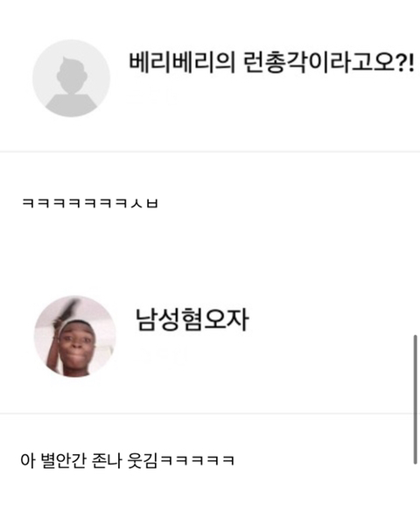
Task: Click the silhouette head in the default avatar
Action: click(72, 74)
